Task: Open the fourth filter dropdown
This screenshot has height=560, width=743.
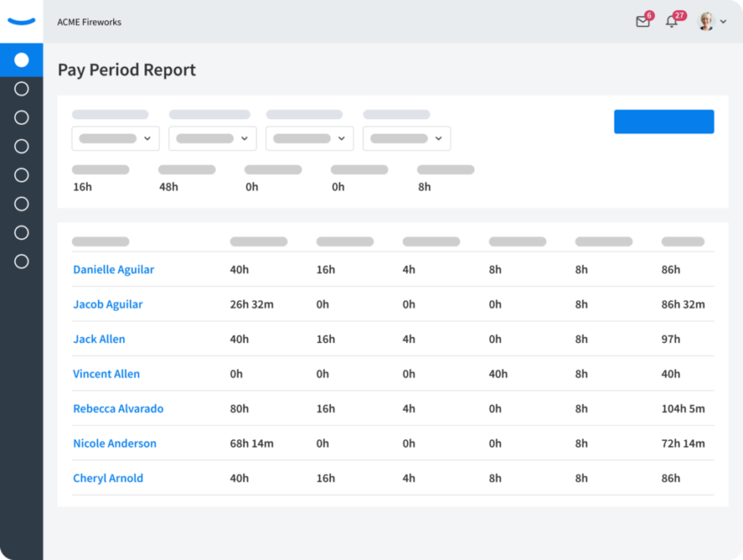Action: click(x=407, y=139)
